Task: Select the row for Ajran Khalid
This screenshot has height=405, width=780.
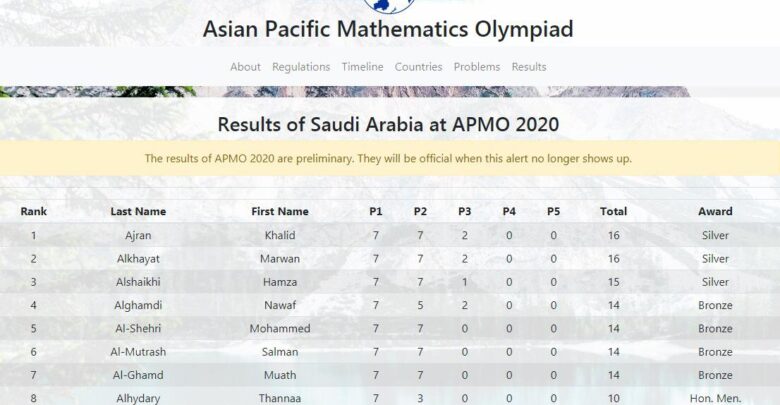Action: (x=390, y=235)
